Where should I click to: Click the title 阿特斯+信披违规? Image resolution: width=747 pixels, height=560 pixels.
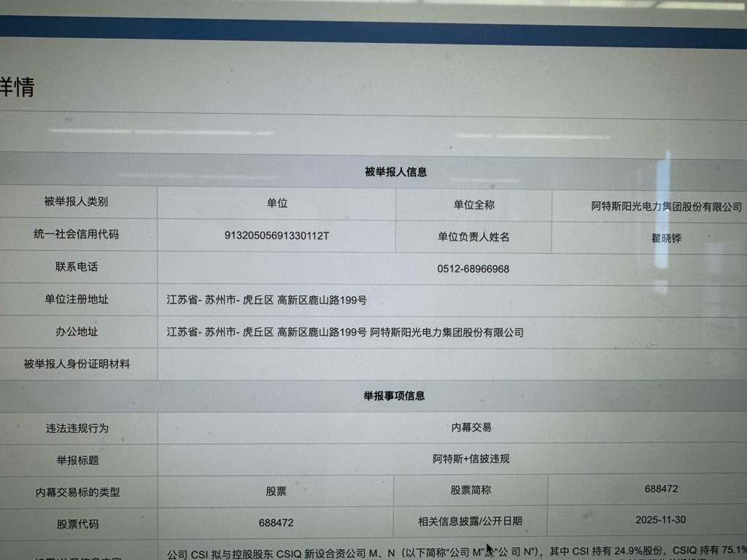pos(471,459)
